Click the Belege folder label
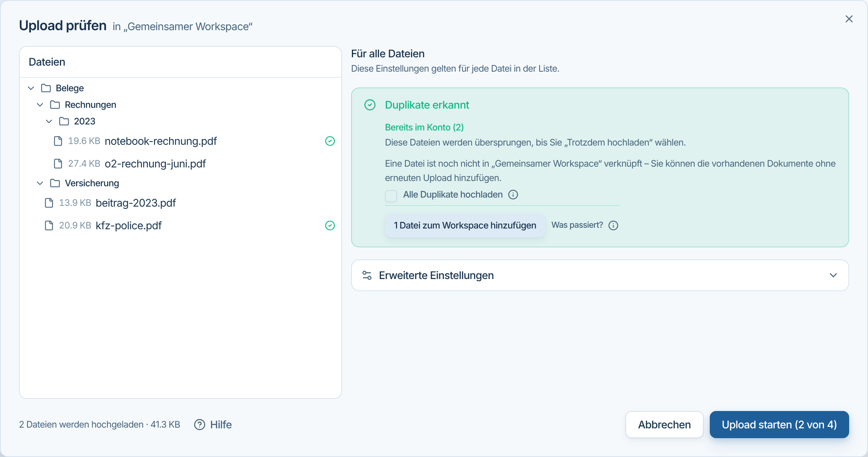 point(70,88)
